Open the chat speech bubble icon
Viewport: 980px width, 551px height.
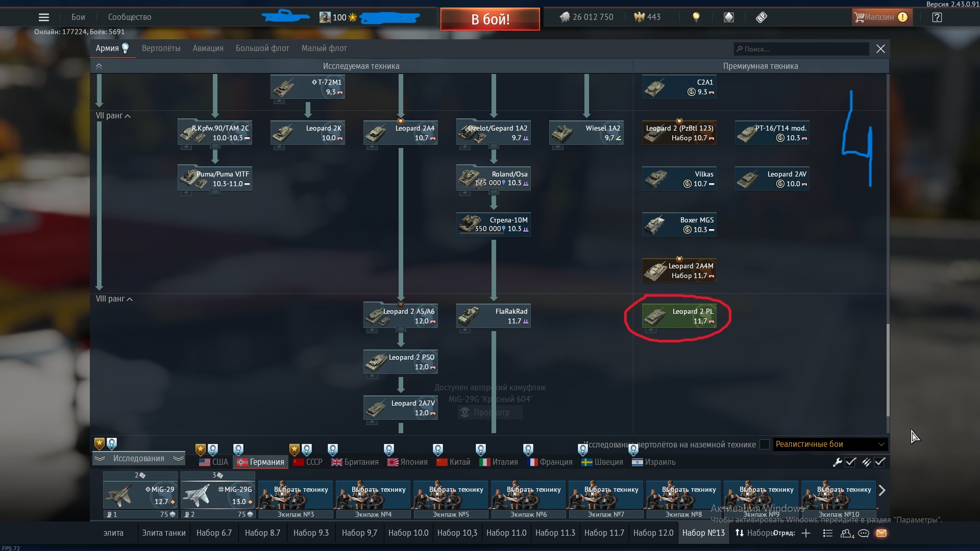[864, 533]
